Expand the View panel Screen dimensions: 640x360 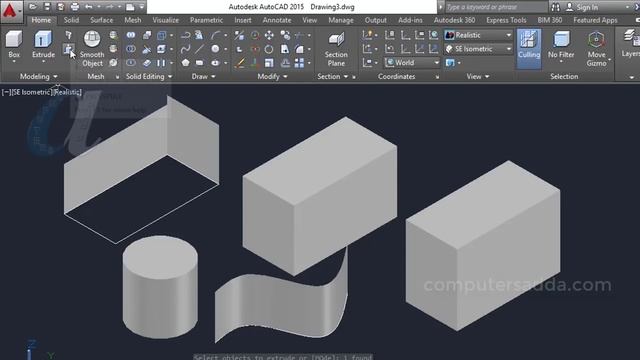(x=478, y=76)
